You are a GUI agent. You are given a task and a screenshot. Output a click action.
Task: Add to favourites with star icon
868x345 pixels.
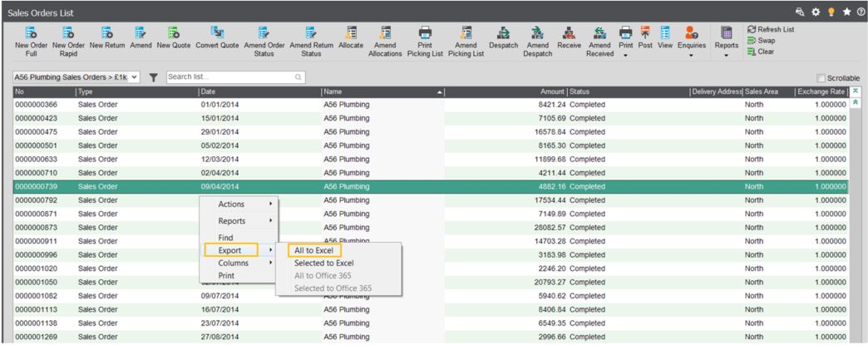pos(846,12)
